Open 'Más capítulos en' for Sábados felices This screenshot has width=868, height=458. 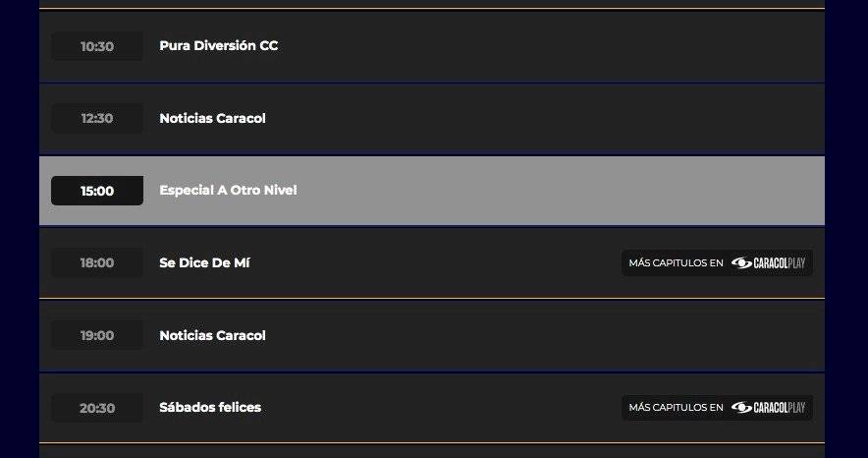click(717, 408)
